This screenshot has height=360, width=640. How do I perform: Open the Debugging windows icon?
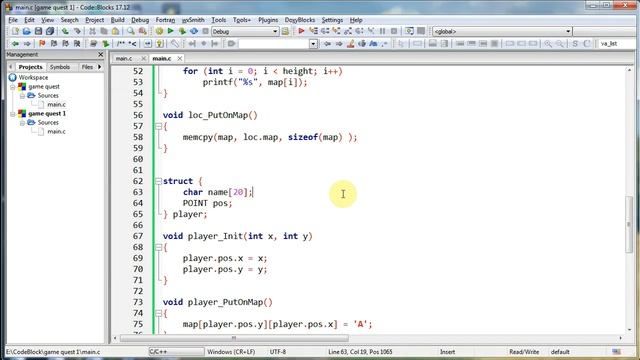[x=409, y=31]
